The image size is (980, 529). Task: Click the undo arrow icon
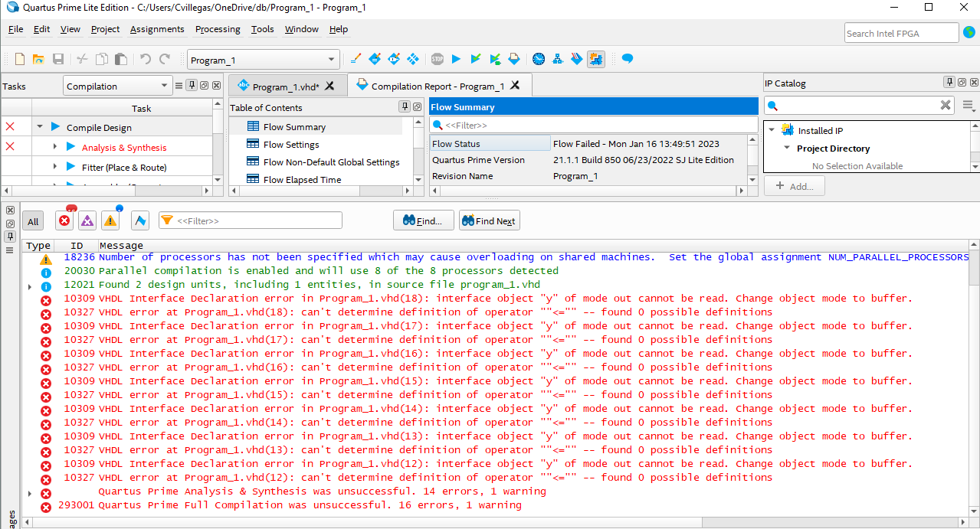point(145,59)
